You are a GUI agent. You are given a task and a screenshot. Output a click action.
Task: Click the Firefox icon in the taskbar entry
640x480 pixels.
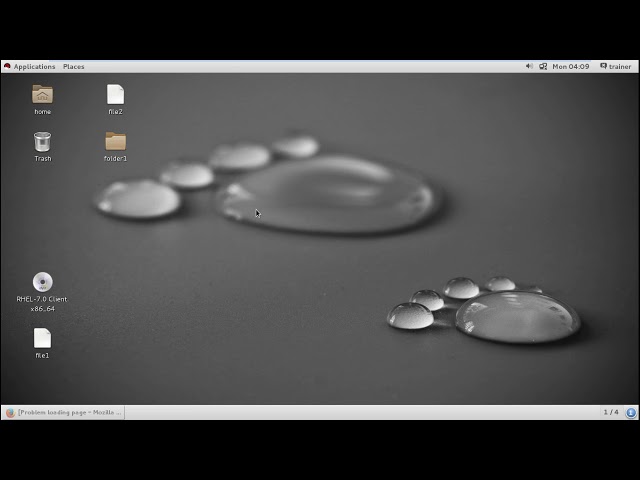10,412
